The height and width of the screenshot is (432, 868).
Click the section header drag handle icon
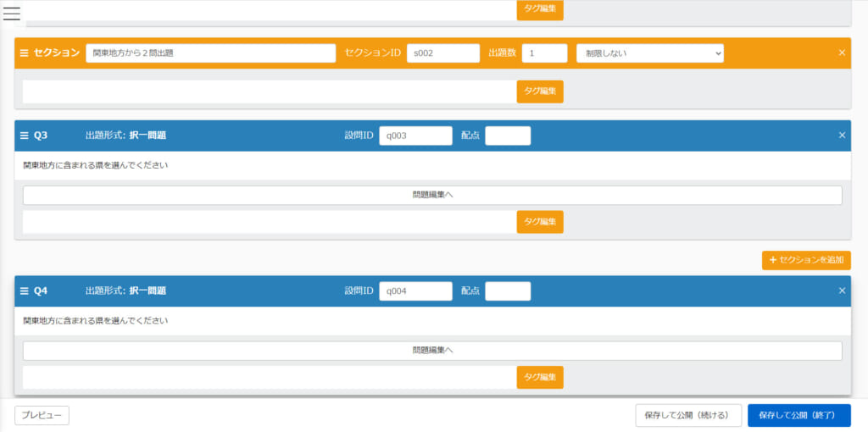[x=24, y=53]
